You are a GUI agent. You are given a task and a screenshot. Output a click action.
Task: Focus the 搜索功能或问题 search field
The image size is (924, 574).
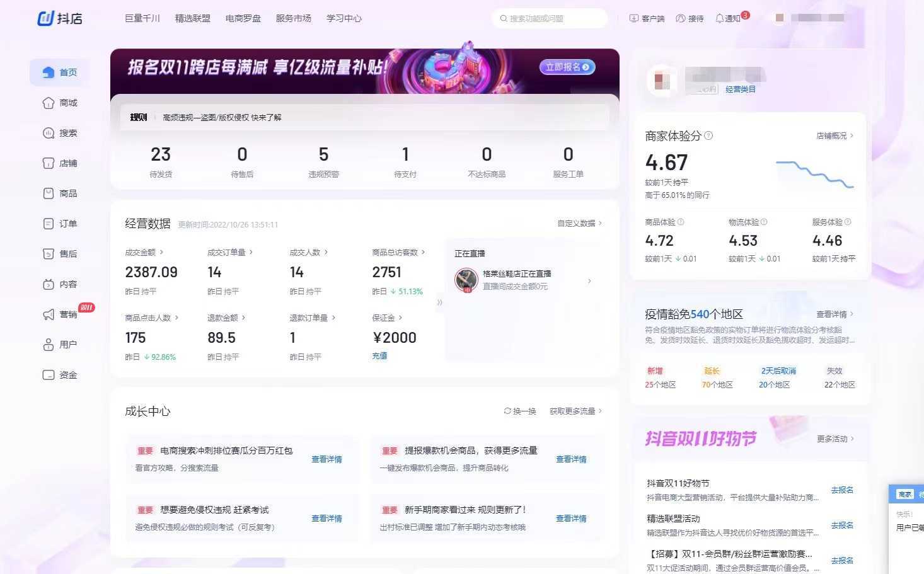pyautogui.click(x=550, y=18)
